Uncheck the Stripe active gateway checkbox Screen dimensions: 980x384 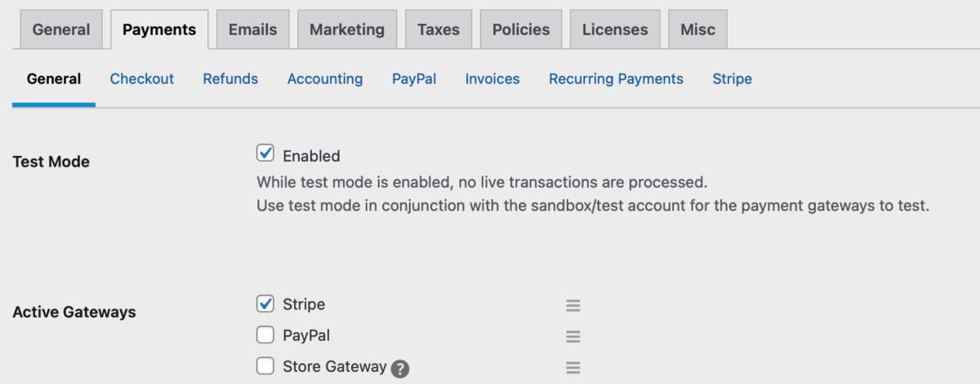265,304
